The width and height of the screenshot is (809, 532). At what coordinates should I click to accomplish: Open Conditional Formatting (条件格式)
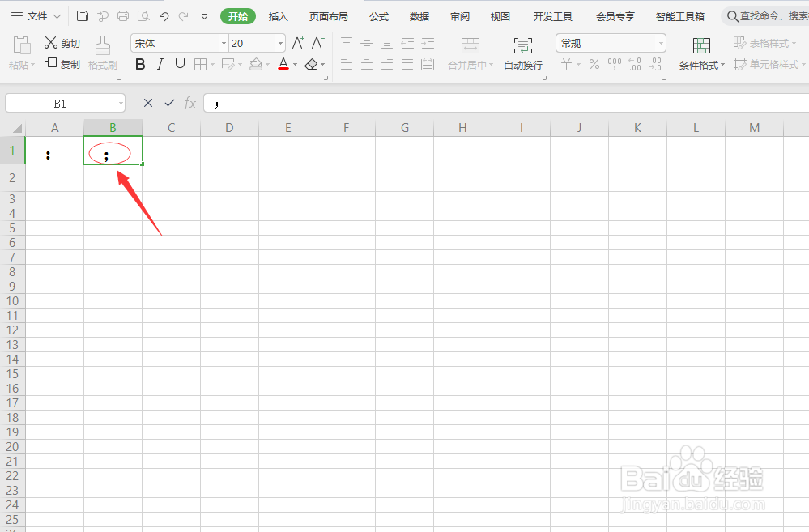tap(701, 53)
